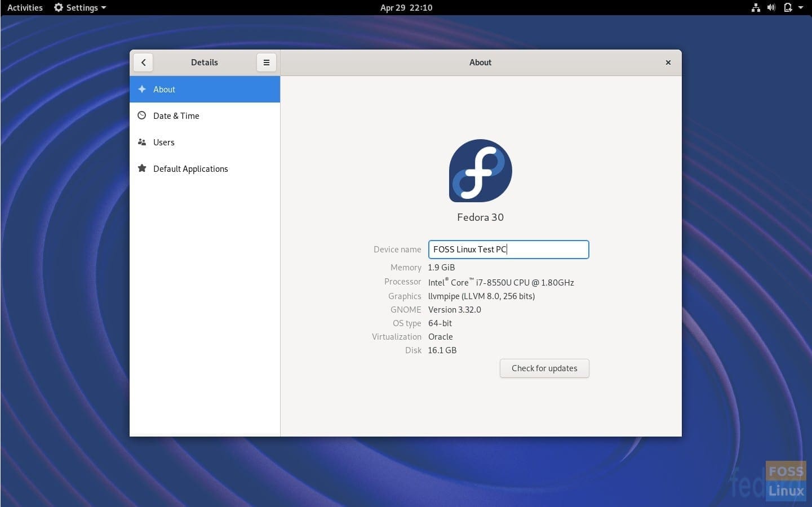The height and width of the screenshot is (507, 812).
Task: Click the GNOME Version 3.32.0 text
Action: 454,310
